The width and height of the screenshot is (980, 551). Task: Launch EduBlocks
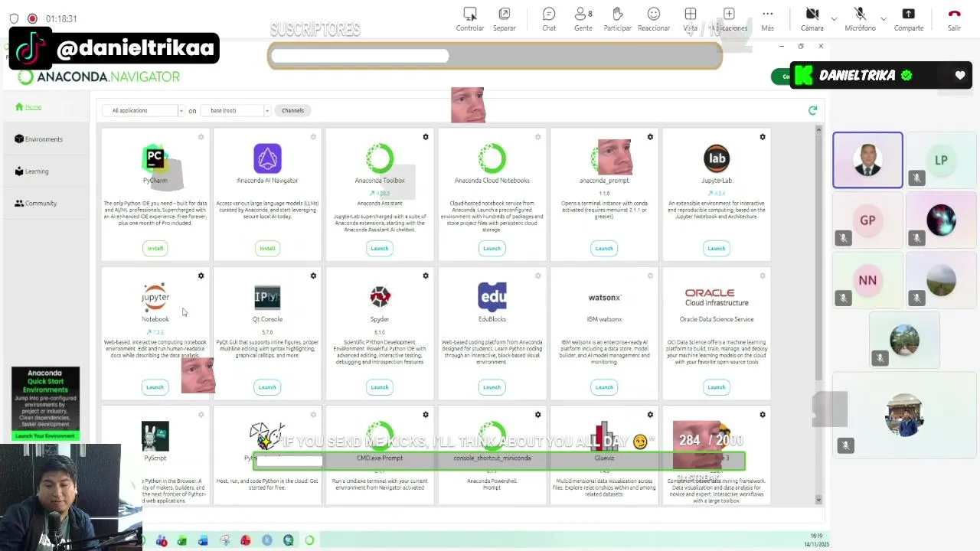(492, 387)
